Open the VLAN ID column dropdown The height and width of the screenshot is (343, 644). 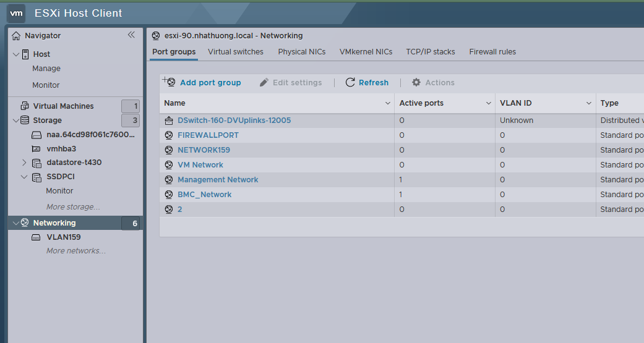click(x=589, y=103)
